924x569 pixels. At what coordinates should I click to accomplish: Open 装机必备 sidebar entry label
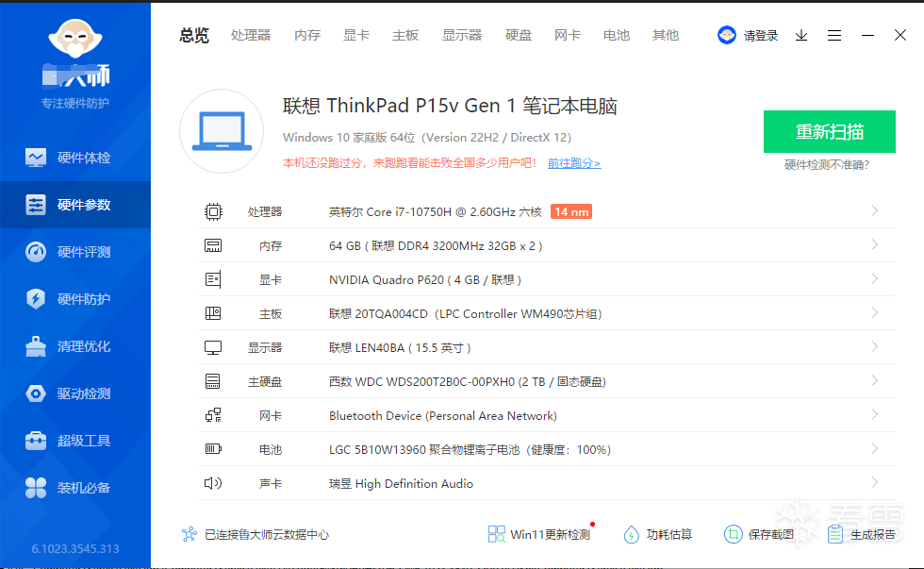[84, 488]
